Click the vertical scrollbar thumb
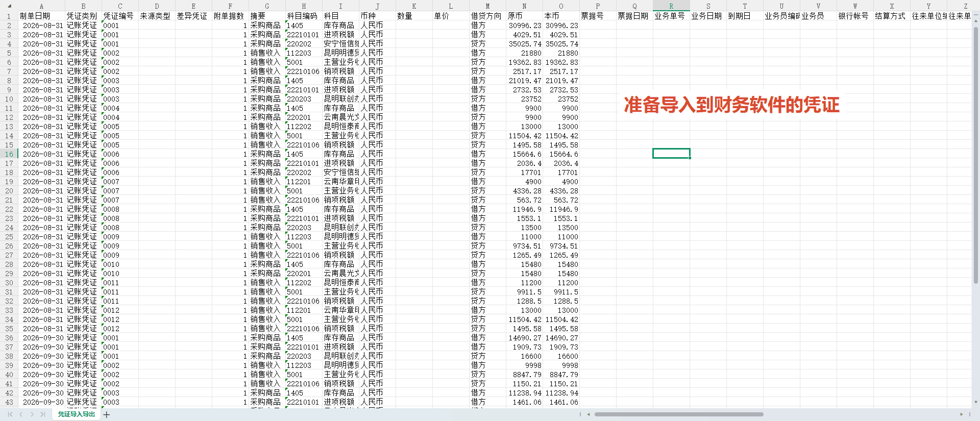Screen dimensions: 980x421 pyautogui.click(x=976, y=156)
